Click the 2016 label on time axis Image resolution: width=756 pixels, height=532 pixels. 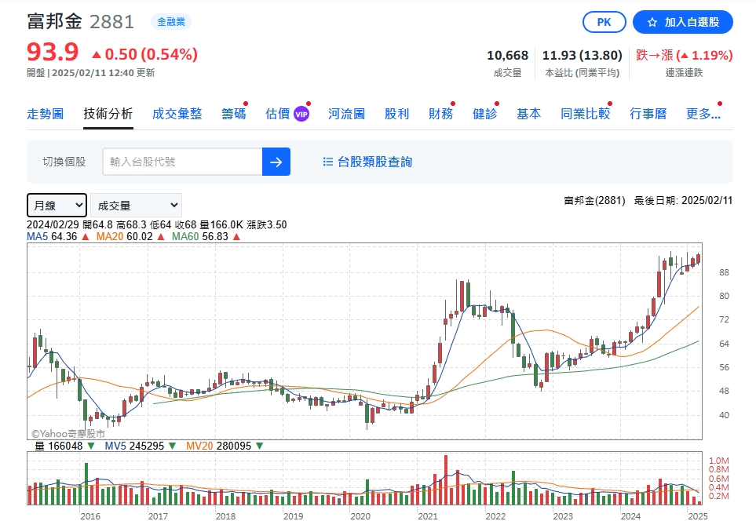tap(90, 516)
